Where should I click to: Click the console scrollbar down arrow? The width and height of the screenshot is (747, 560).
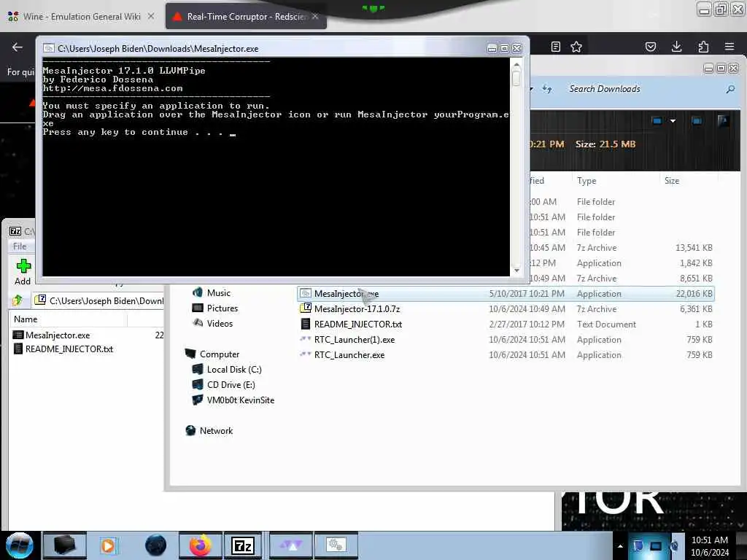[516, 271]
